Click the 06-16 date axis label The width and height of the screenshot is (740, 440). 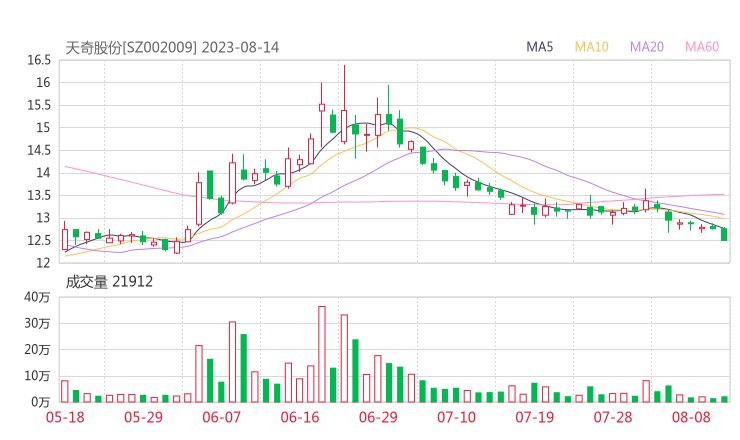click(x=300, y=417)
